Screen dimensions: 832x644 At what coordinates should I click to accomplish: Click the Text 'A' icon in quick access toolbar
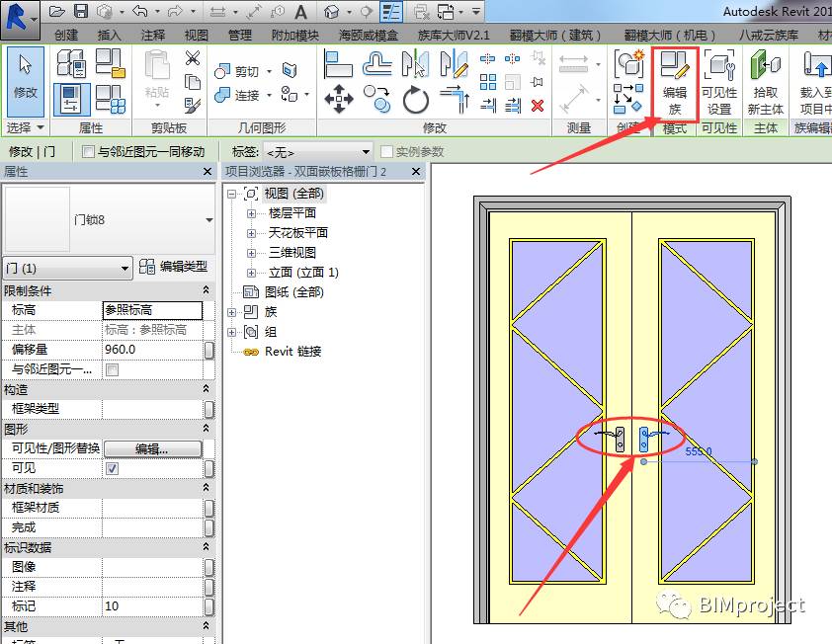300,12
